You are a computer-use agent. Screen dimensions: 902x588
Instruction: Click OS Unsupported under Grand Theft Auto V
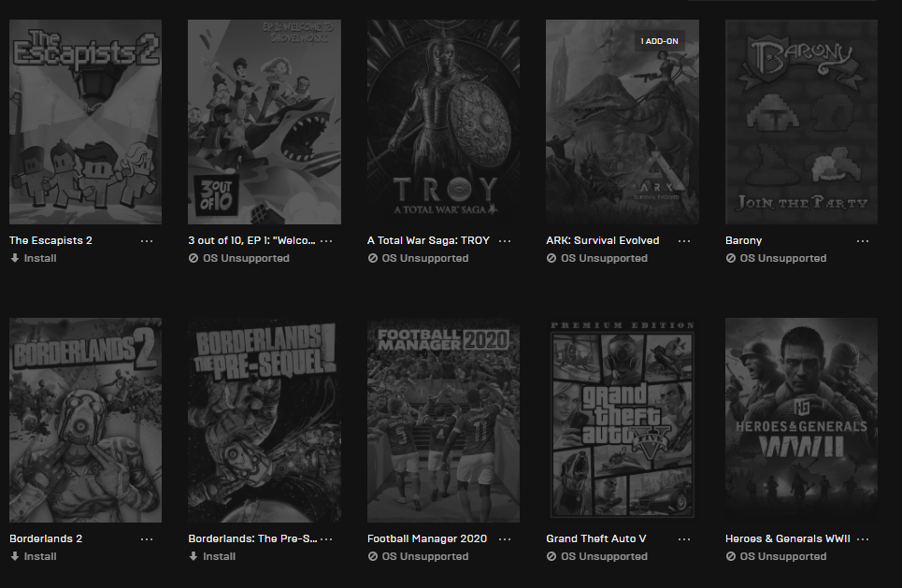tap(597, 556)
